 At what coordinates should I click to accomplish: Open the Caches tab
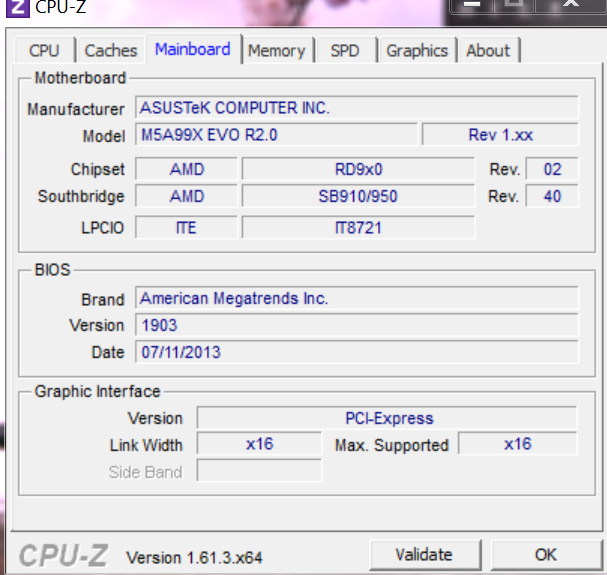111,50
